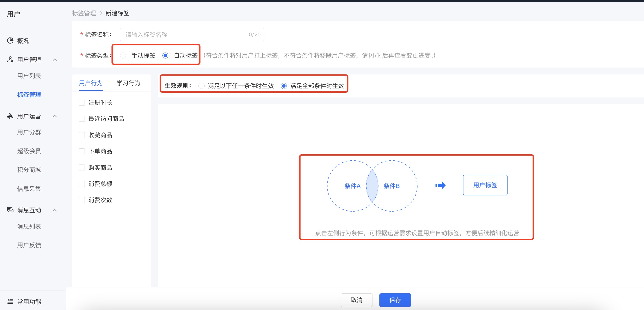
Task: Click the 标签管理 breadcrumb link
Action: tap(84, 13)
